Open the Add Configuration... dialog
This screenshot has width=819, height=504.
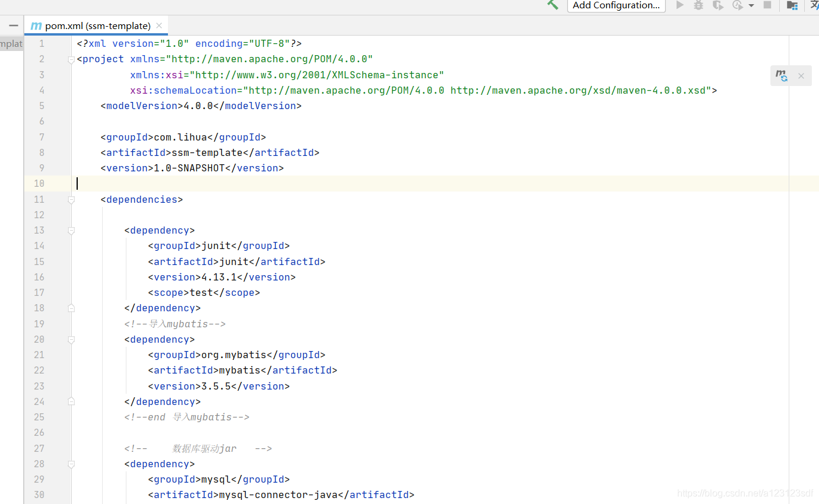(x=616, y=5)
